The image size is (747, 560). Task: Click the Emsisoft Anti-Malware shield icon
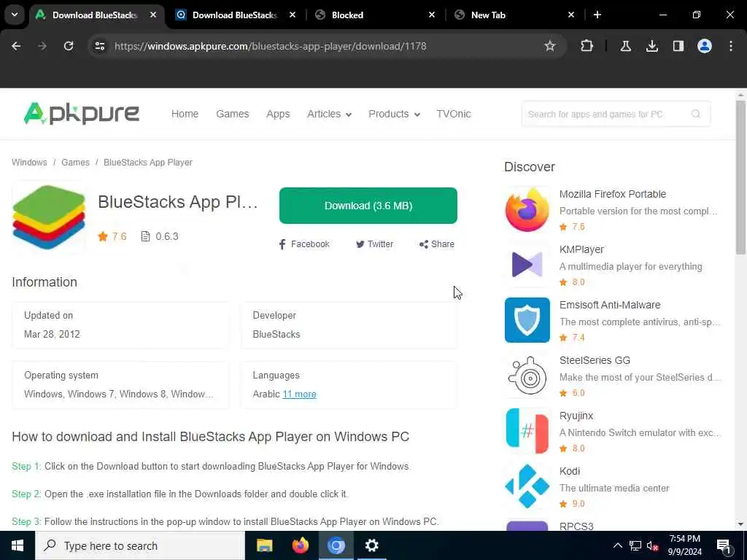(x=527, y=320)
